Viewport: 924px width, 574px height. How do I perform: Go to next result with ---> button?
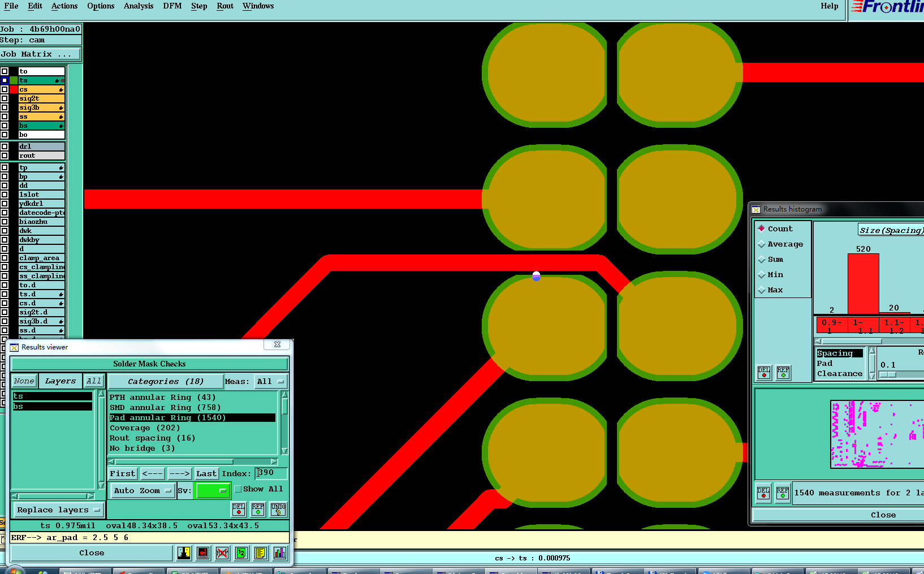[180, 474]
